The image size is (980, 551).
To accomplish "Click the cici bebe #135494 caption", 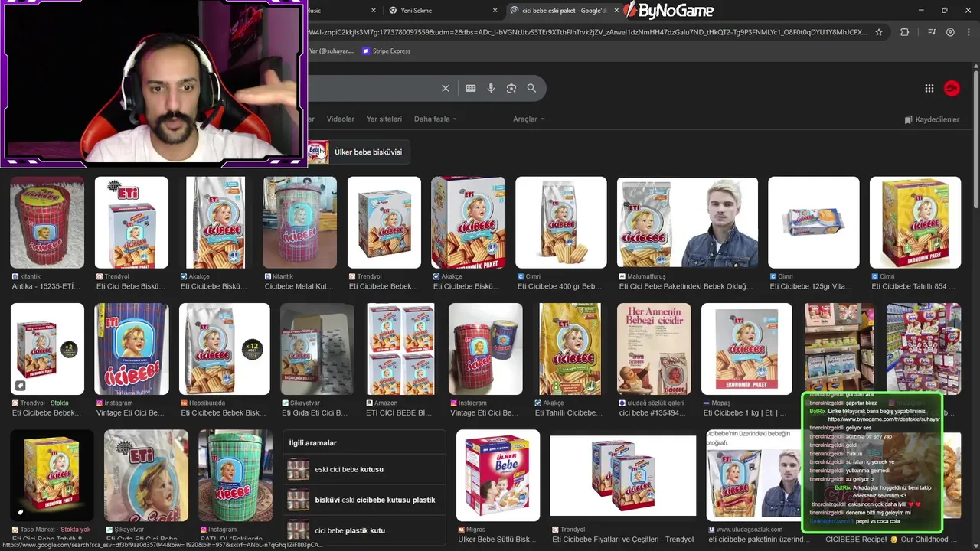I will pos(653,413).
